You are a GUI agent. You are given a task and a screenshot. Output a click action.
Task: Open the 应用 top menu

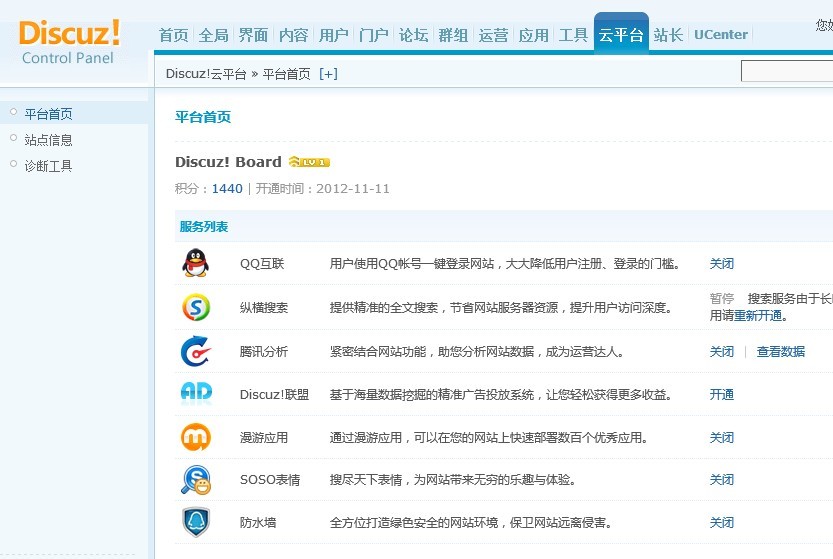pos(533,35)
